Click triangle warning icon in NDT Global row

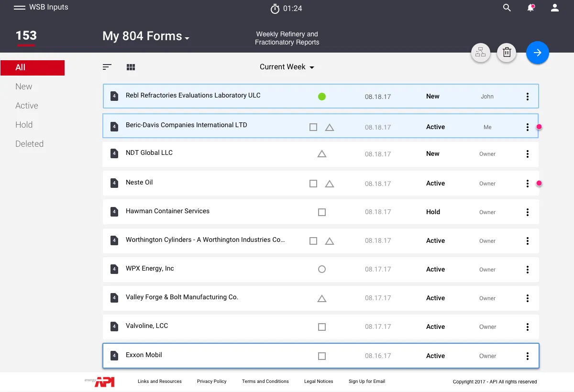point(322,154)
